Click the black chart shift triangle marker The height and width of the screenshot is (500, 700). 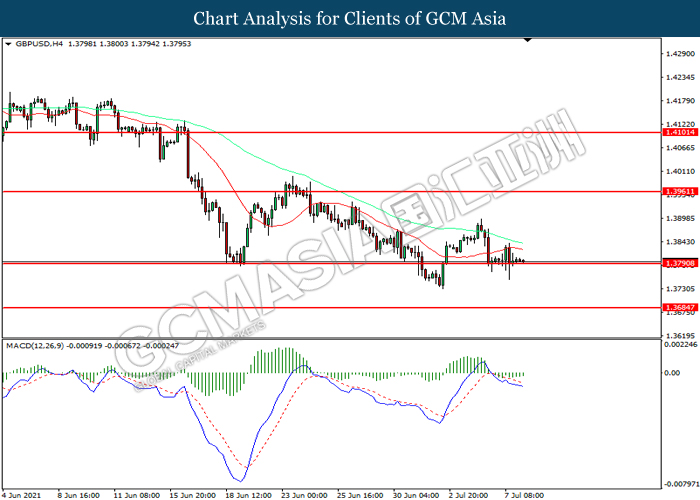pyautogui.click(x=528, y=40)
